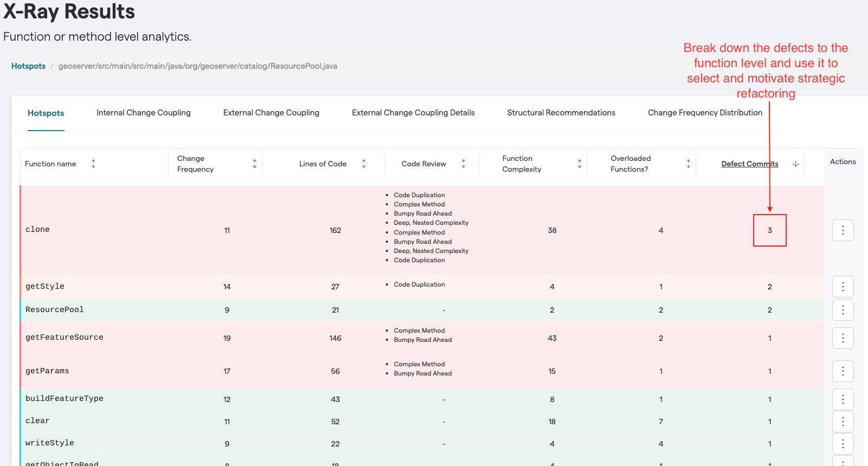Click the Defect Commits column header
The image size is (868, 466).
749,164
